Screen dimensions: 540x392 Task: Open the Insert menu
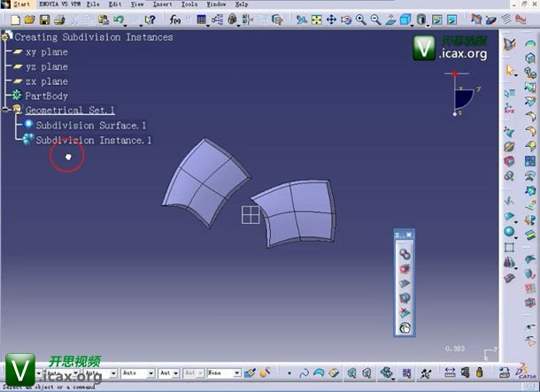point(162,4)
